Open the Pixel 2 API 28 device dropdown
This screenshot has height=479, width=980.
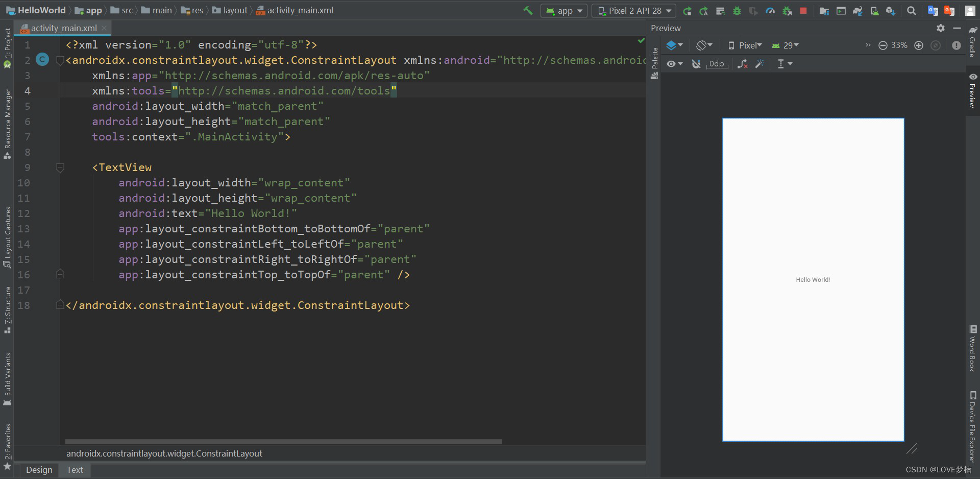pyautogui.click(x=633, y=11)
